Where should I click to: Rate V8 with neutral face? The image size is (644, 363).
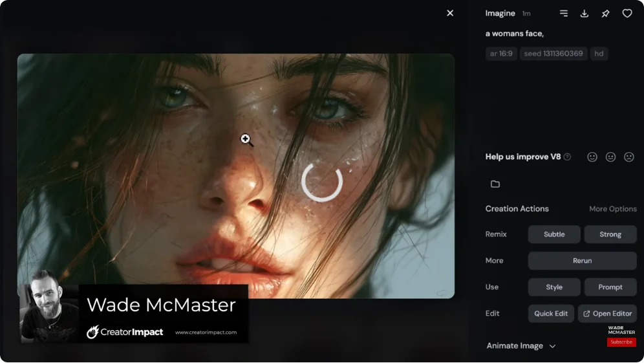tap(610, 157)
